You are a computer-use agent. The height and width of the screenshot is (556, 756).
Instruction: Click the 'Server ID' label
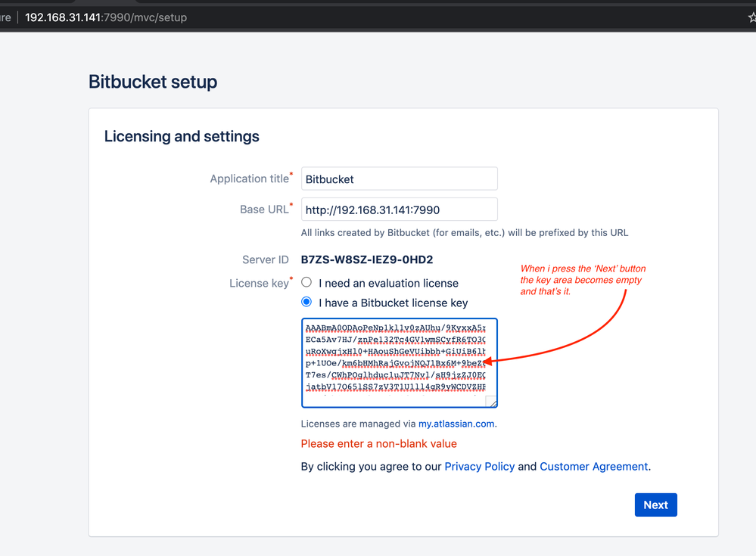[266, 259]
